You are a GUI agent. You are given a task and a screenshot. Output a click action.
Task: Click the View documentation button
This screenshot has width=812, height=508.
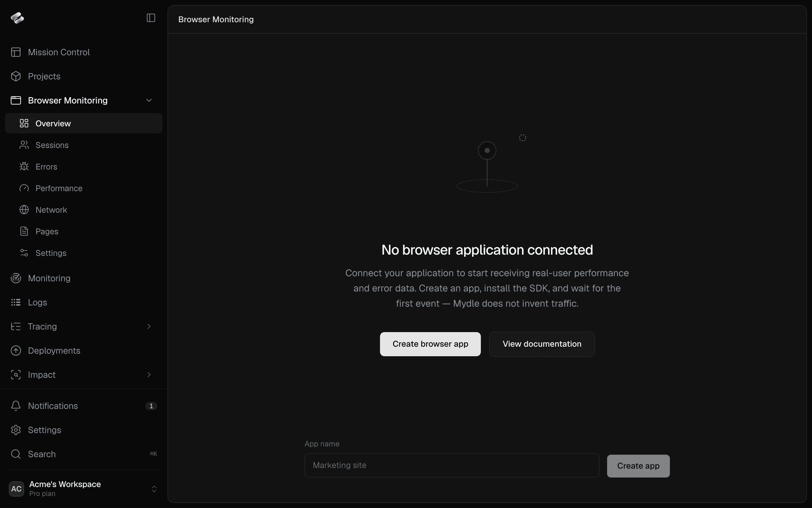[x=542, y=344]
